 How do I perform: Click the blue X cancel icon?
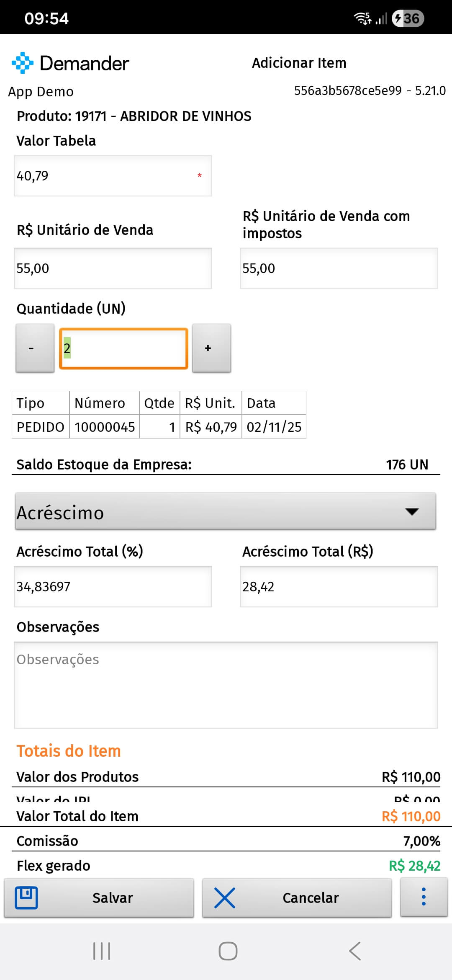tap(225, 897)
